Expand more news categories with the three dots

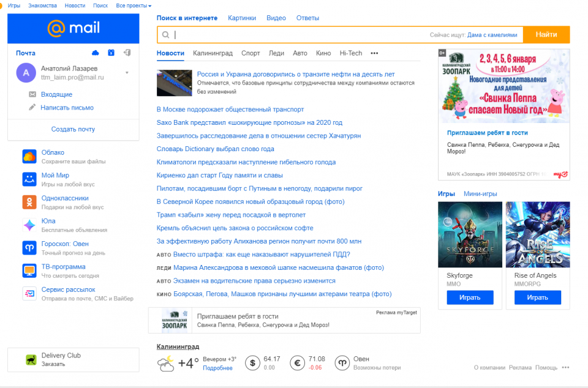374,53
